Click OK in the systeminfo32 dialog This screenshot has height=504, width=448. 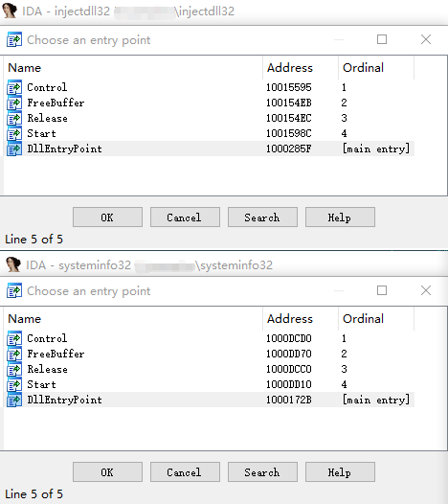point(107,471)
